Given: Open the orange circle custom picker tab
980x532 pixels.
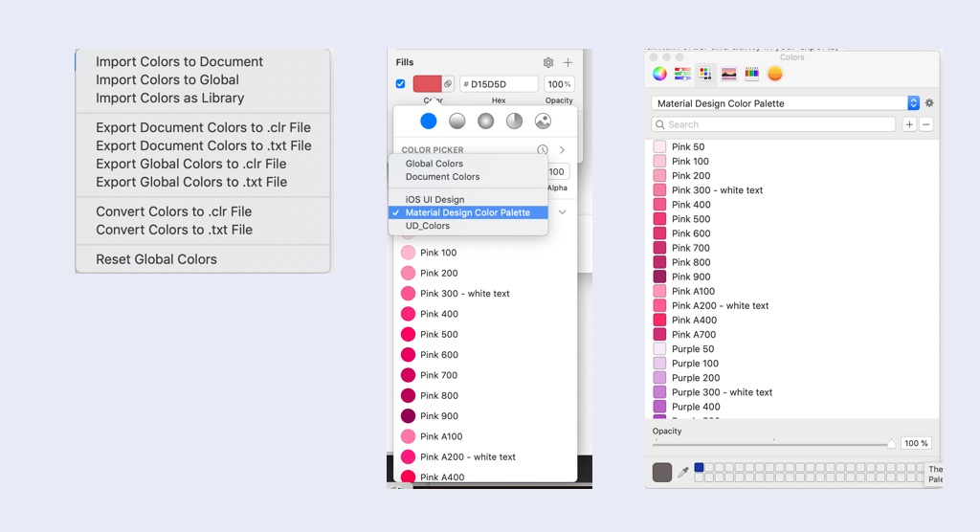Looking at the screenshot, I should click(x=775, y=74).
